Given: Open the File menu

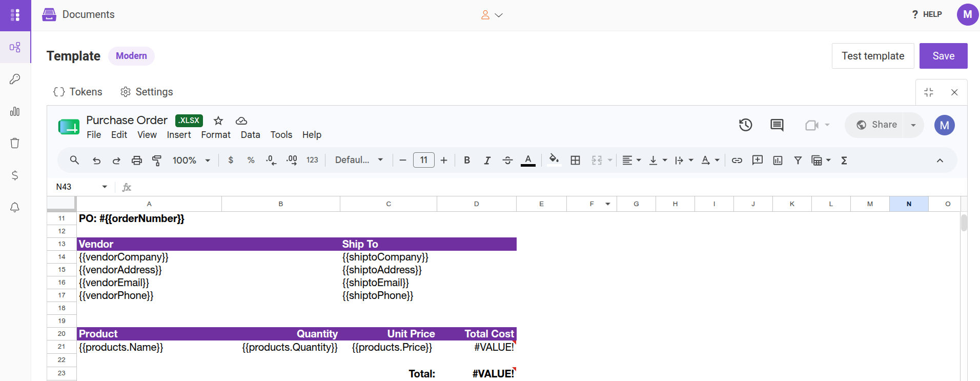Looking at the screenshot, I should point(94,135).
